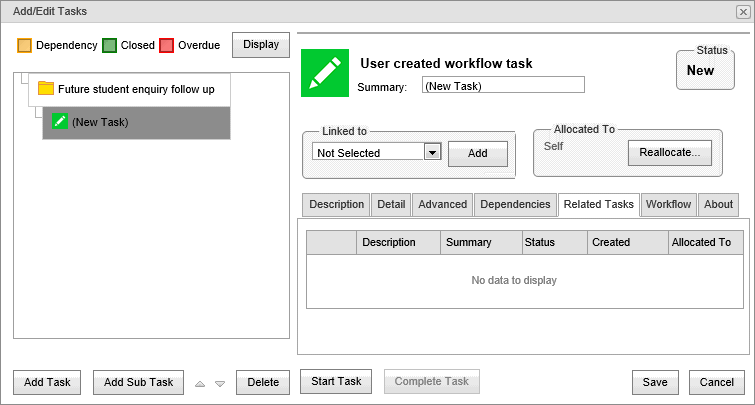The width and height of the screenshot is (755, 405).
Task: Click the Display button
Action: 261,45
